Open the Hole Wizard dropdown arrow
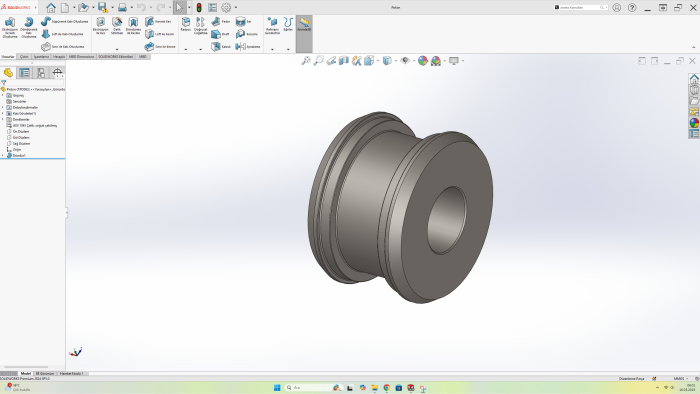Viewport: 700px width, 394px height. click(117, 49)
